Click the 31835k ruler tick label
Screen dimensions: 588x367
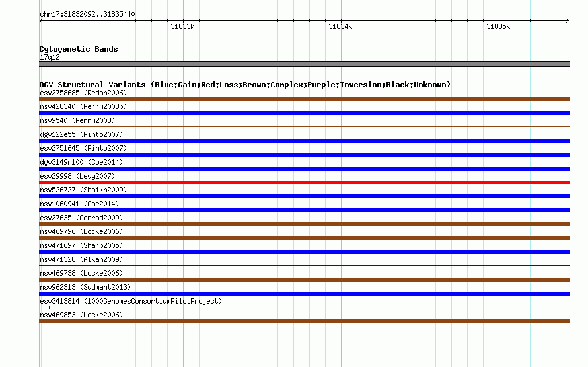click(498, 26)
